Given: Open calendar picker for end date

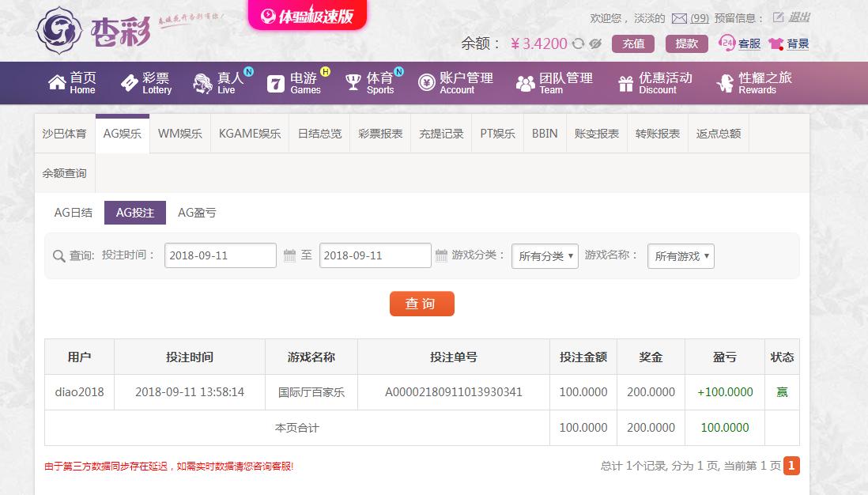Looking at the screenshot, I should pos(443,255).
